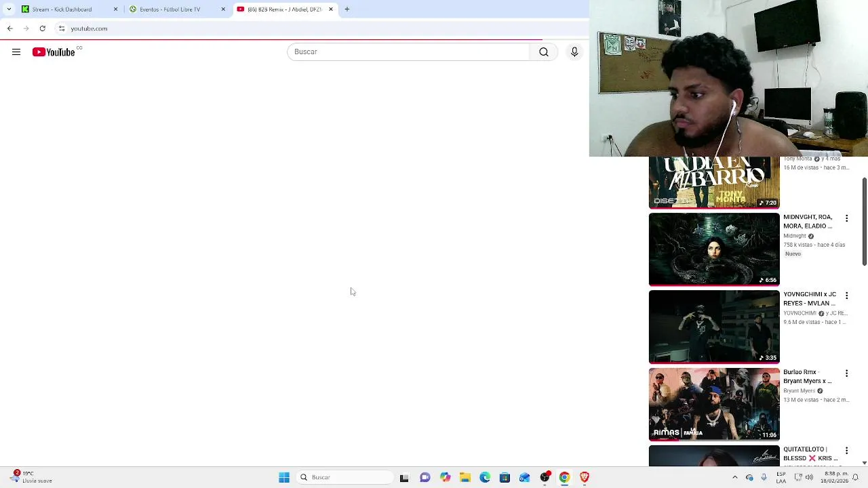Viewport: 868px width, 488px height.
Task: Switch to Chrome on the taskbar
Action: tap(564, 478)
